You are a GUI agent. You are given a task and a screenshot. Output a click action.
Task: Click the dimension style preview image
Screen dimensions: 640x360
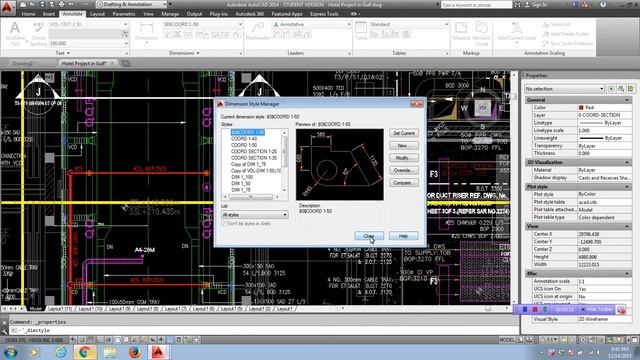tap(340, 164)
